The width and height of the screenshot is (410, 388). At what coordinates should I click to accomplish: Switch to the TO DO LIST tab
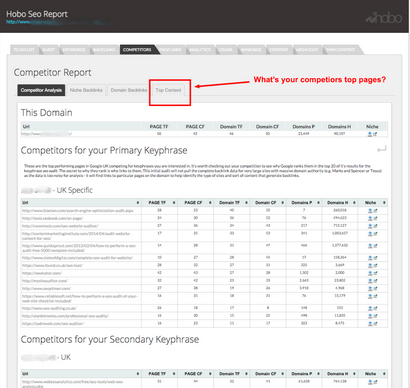(x=24, y=50)
